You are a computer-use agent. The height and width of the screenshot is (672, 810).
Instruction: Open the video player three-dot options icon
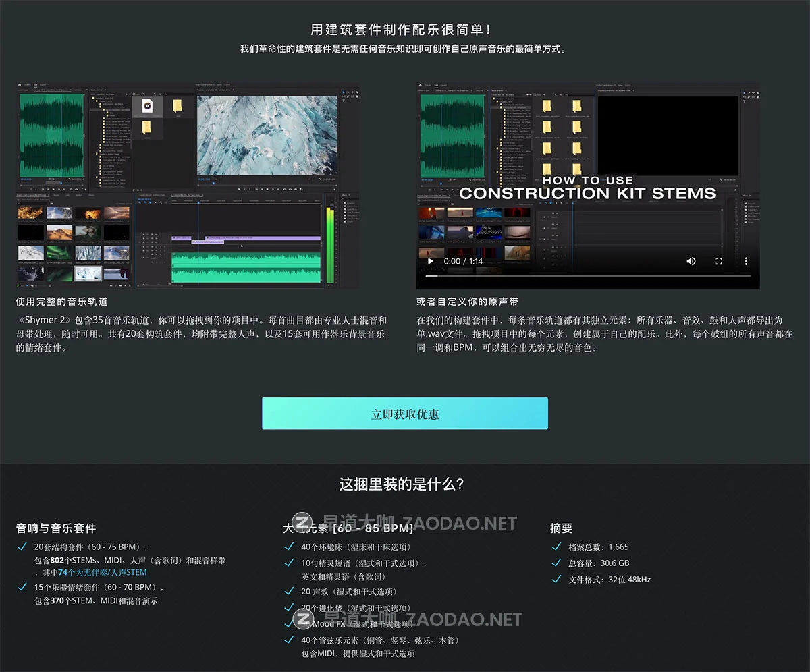point(746,261)
